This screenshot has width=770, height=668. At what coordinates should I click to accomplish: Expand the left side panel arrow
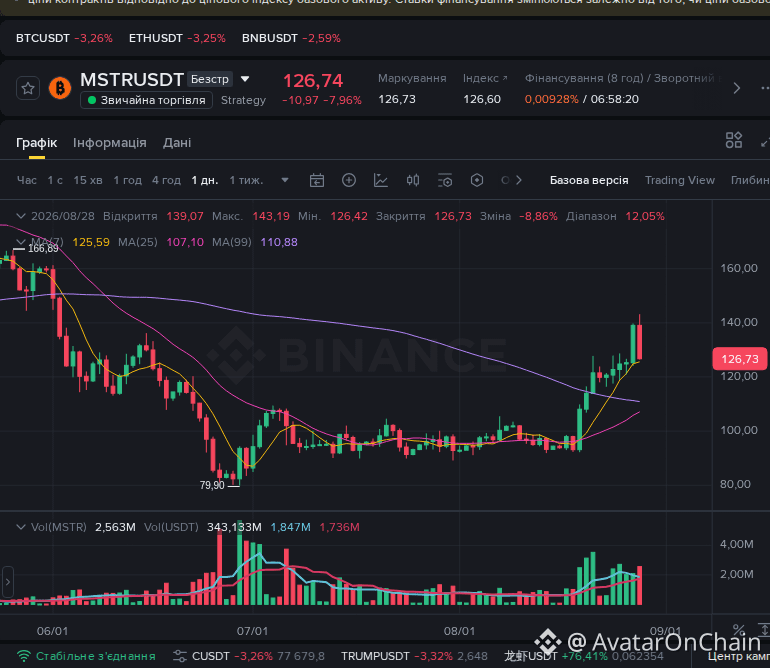click(x=7, y=582)
